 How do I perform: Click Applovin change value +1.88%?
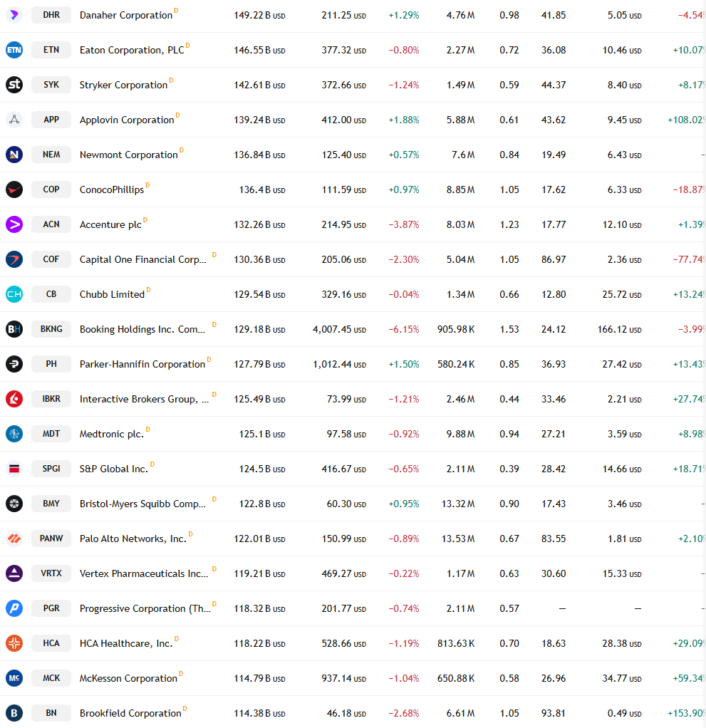[404, 120]
